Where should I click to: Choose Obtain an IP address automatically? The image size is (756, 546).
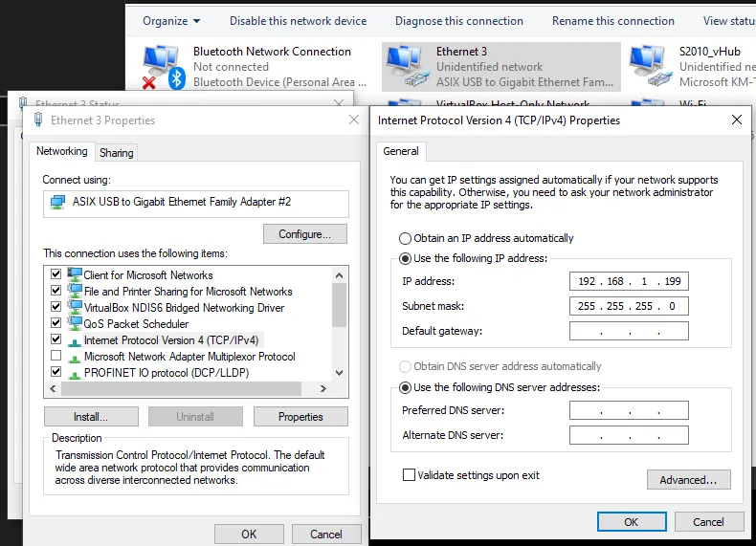point(406,238)
